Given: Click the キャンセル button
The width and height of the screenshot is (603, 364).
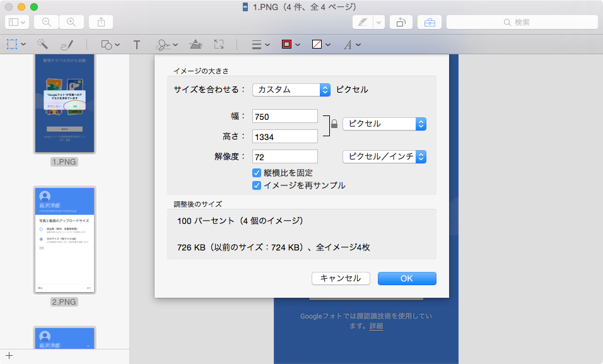Looking at the screenshot, I should (x=341, y=278).
